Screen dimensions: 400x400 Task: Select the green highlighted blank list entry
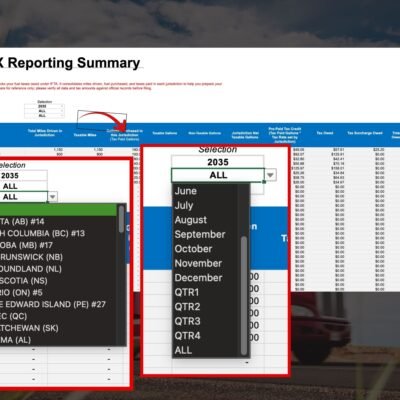click(58, 210)
